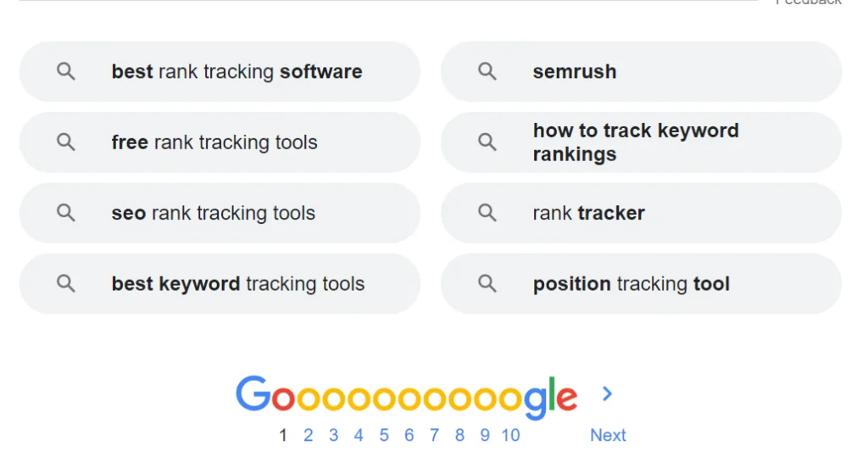
Task: Select the 'semrush' related search
Action: pos(575,72)
